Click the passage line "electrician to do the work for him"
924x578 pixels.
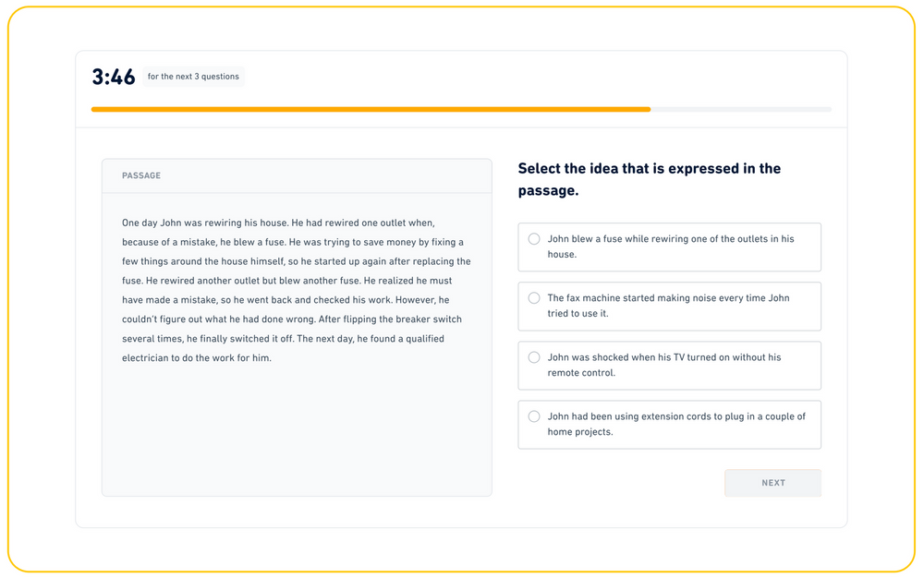[197, 357]
